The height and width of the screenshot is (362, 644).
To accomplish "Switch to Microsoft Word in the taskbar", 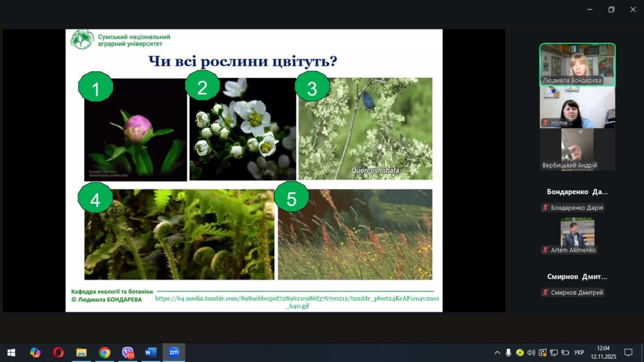I will (x=151, y=353).
